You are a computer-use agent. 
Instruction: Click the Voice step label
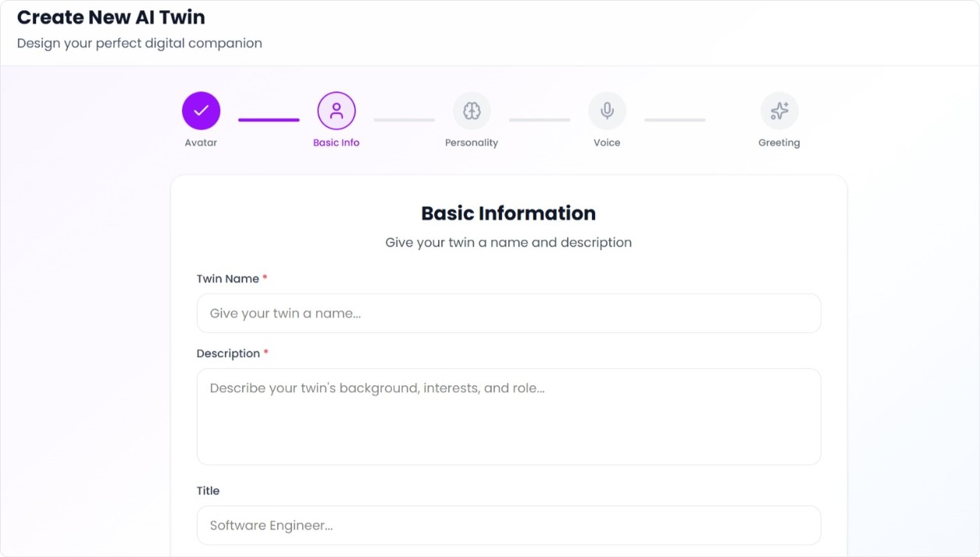click(x=607, y=143)
